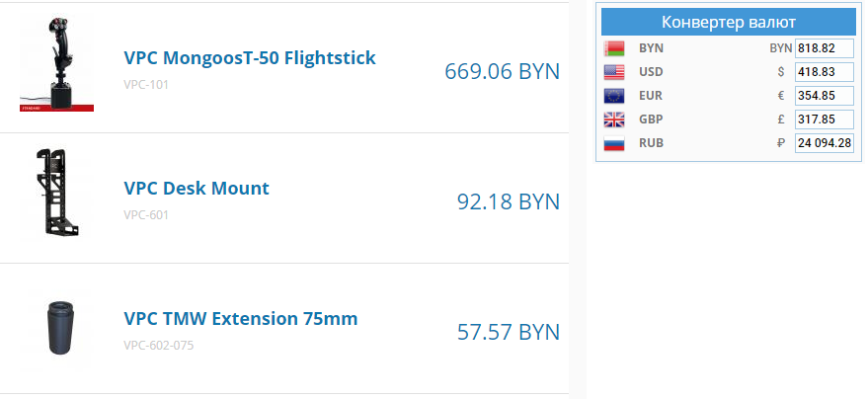This screenshot has height=399, width=868.
Task: Click the Belarus flag icon
Action: click(x=614, y=48)
